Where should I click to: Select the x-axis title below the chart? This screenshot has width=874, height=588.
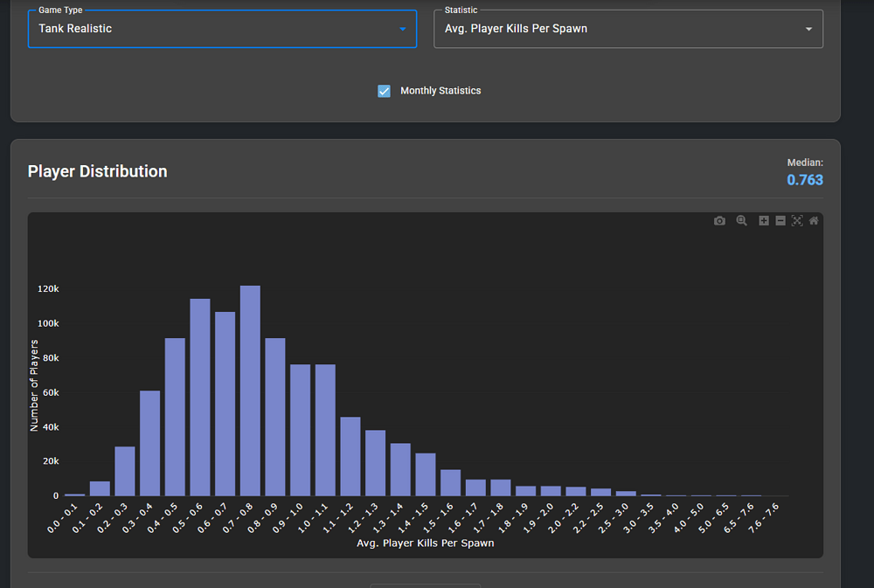click(x=426, y=543)
